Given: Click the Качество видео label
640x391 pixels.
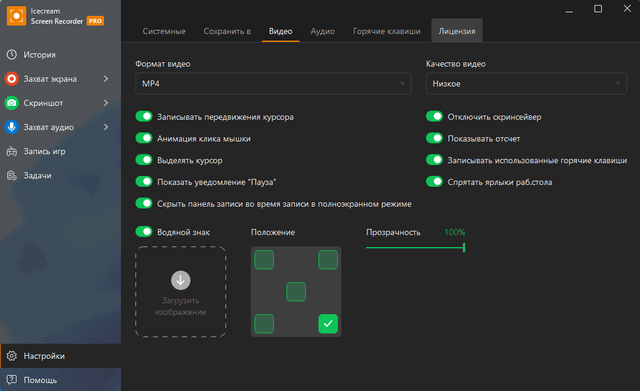Looking at the screenshot, I should (456, 64).
